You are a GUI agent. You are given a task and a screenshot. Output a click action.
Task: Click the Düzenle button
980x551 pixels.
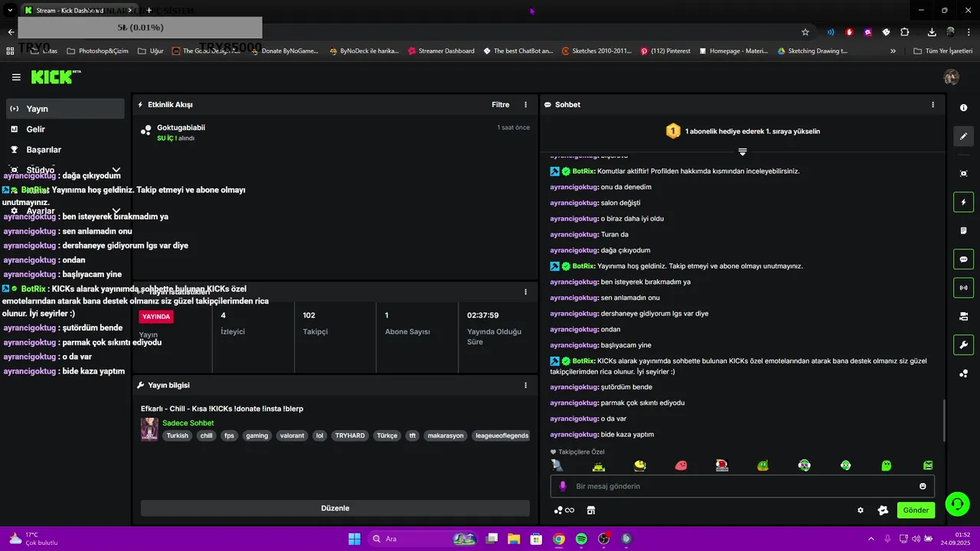pos(335,508)
